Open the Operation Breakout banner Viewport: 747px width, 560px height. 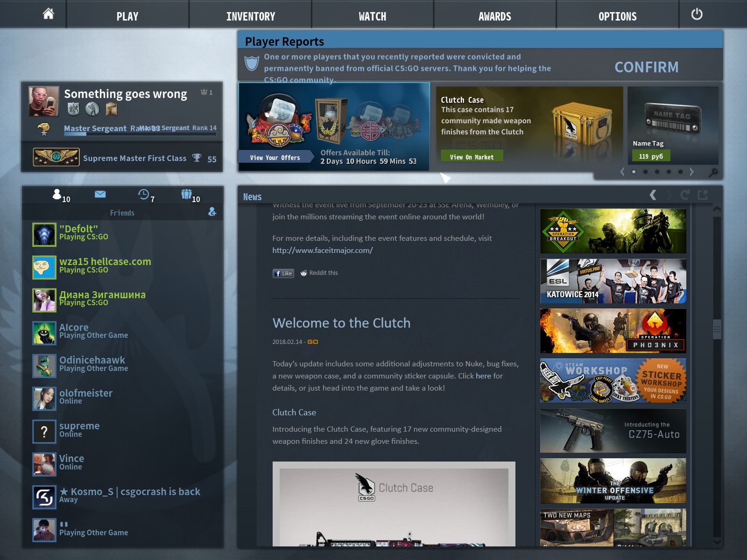click(x=613, y=231)
